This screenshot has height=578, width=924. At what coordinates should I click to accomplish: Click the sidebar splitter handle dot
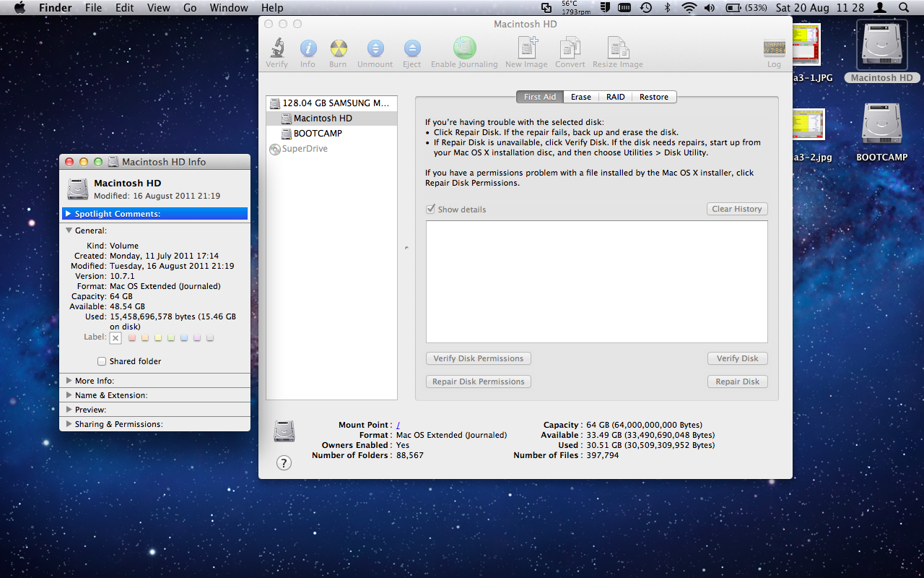point(406,248)
